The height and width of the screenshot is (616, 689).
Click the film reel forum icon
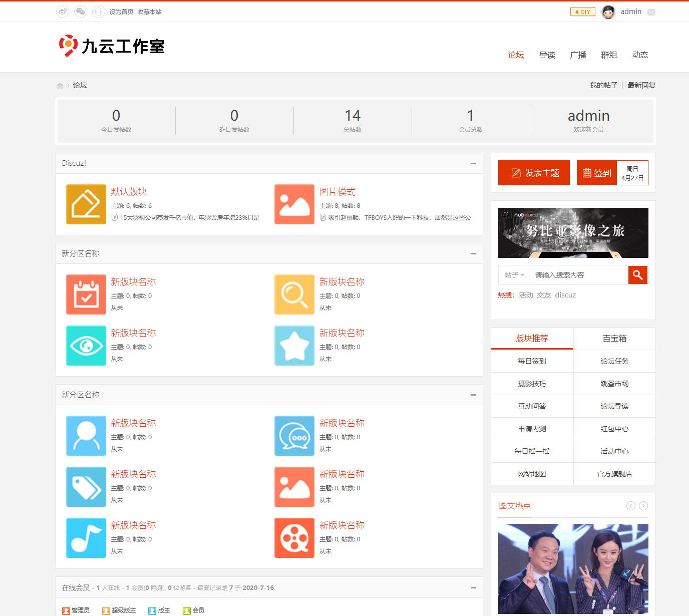tap(294, 538)
